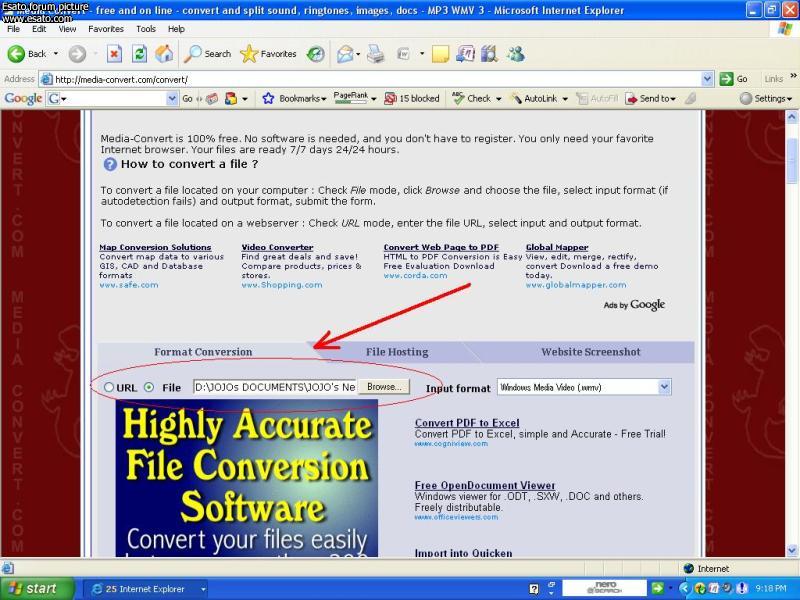Open the Favorites menu
This screenshot has height=600, width=800.
[106, 29]
